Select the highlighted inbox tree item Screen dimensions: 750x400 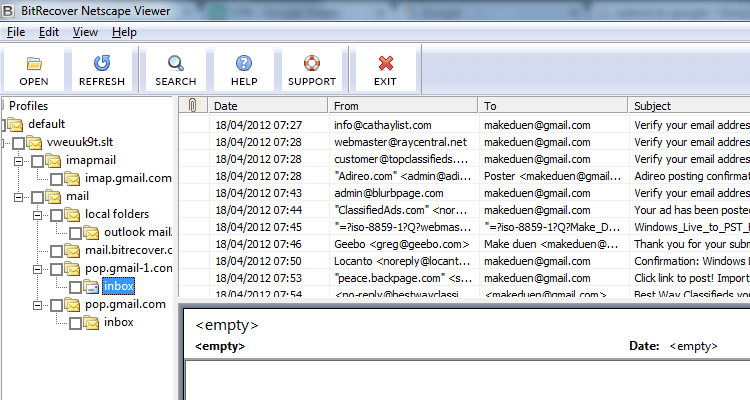click(x=119, y=287)
